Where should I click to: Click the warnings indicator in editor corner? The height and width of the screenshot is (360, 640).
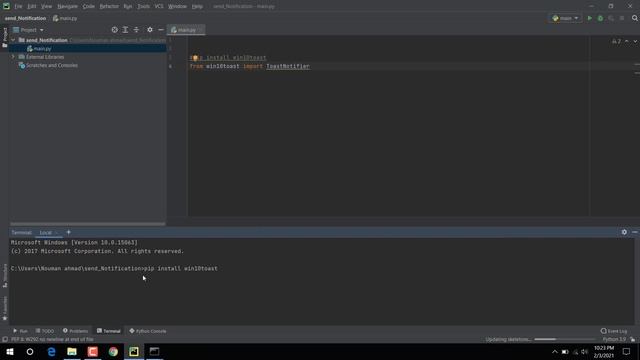[616, 41]
